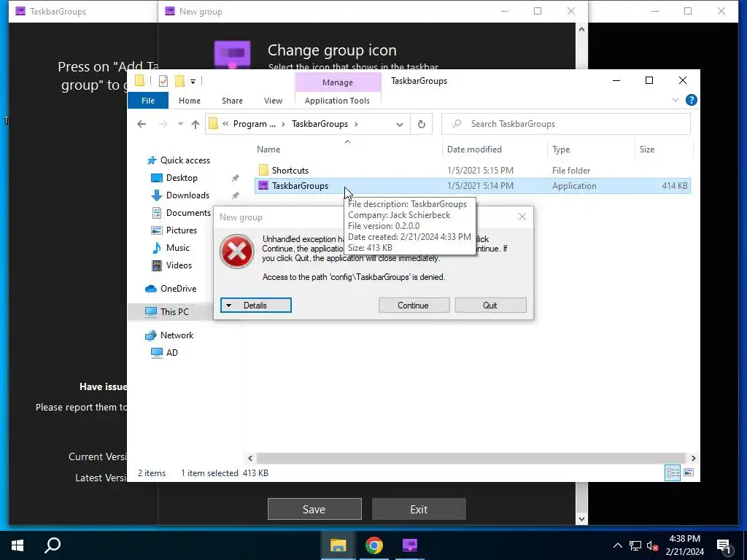This screenshot has height=560, width=747.
Task: Click the TaskbarGroups taskbar icon
Action: pos(410,545)
